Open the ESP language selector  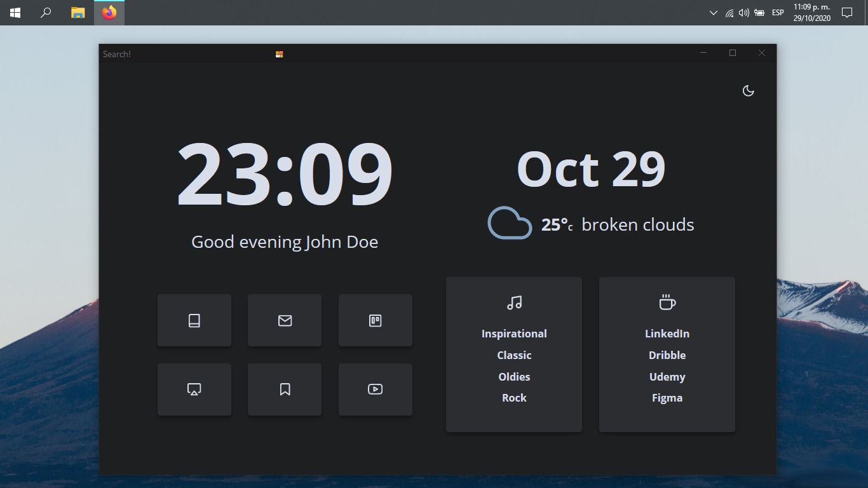[777, 12]
